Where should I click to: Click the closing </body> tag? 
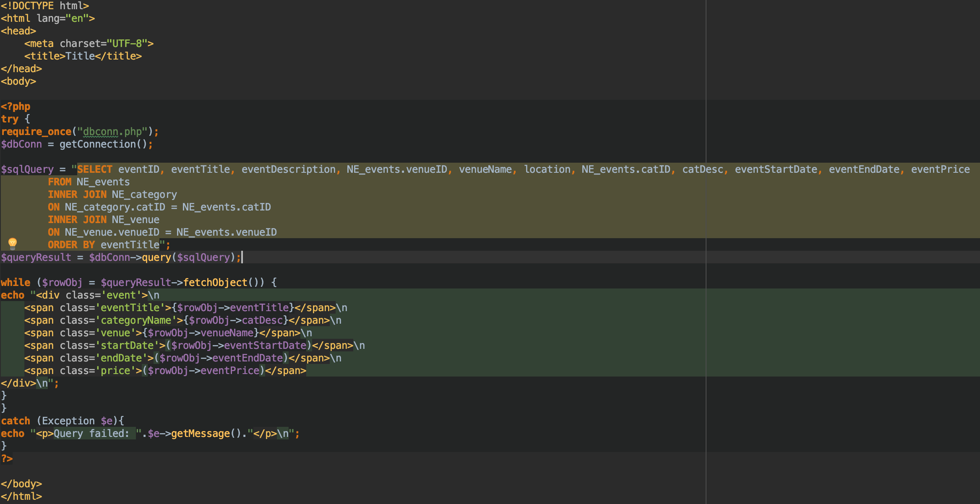click(x=21, y=484)
